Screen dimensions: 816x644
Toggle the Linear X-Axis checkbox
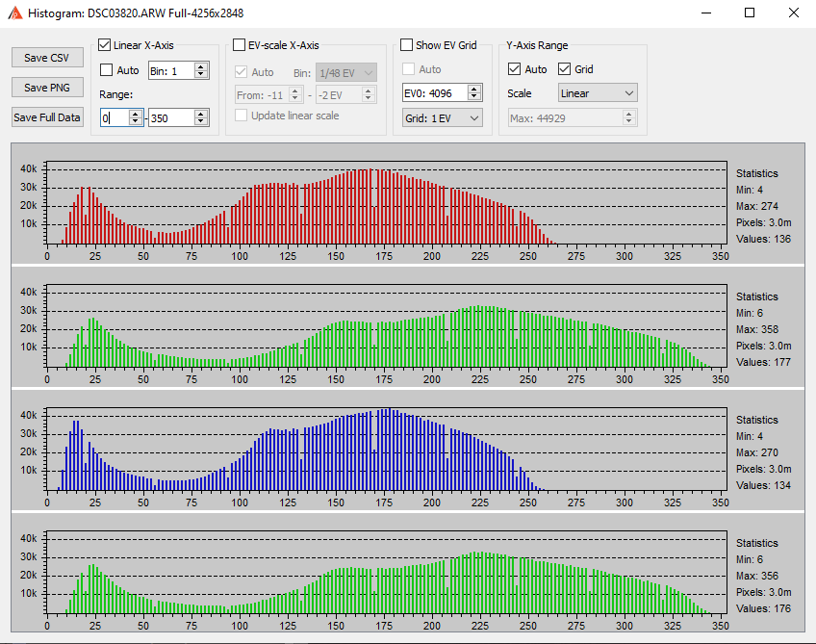pyautogui.click(x=105, y=45)
